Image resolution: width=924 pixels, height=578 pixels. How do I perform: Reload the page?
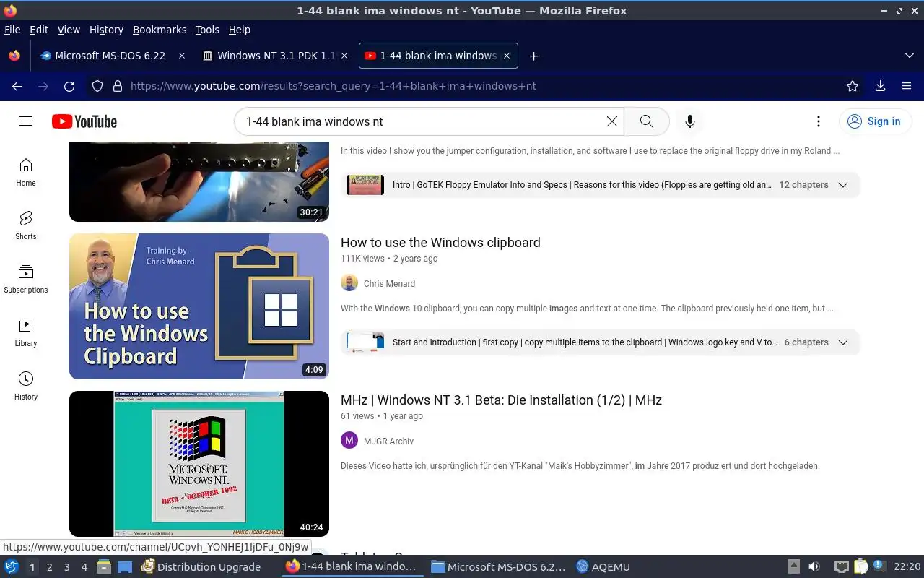click(x=69, y=86)
